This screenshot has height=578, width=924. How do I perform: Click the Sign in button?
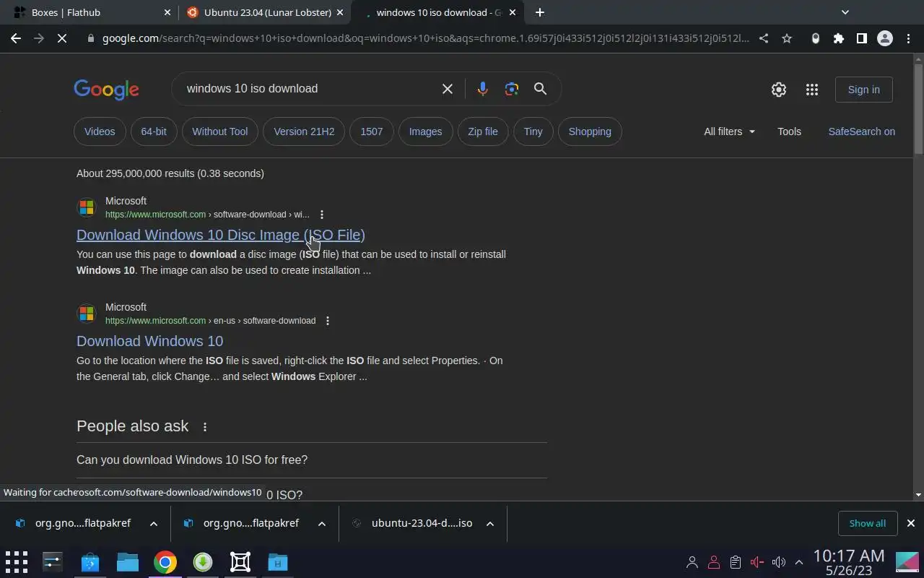[x=864, y=90]
